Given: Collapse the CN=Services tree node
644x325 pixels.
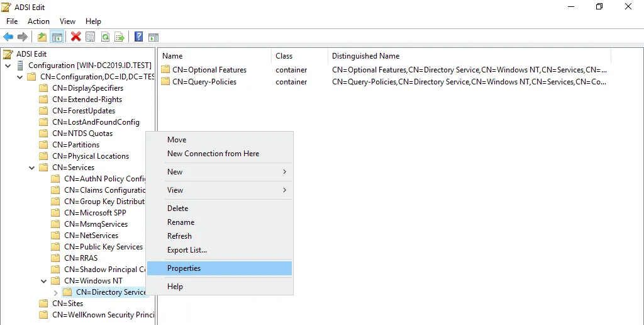Looking at the screenshot, I should tap(32, 168).
